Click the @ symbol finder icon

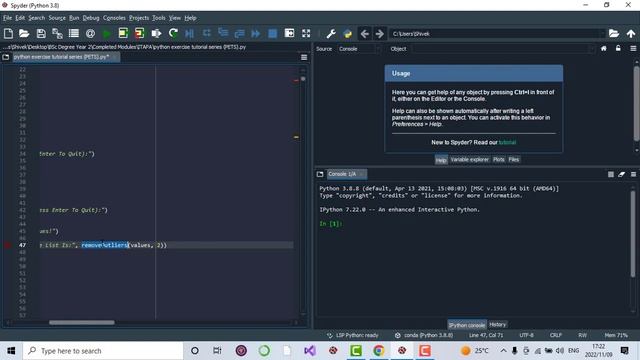tap(90, 33)
